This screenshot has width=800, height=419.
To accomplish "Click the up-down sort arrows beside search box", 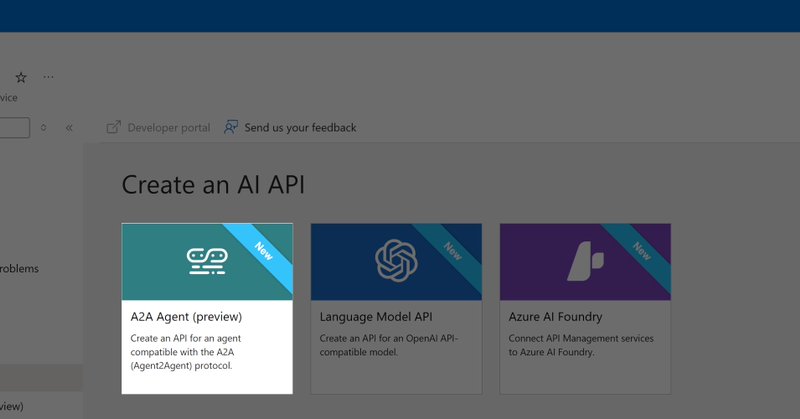I will click(x=43, y=128).
